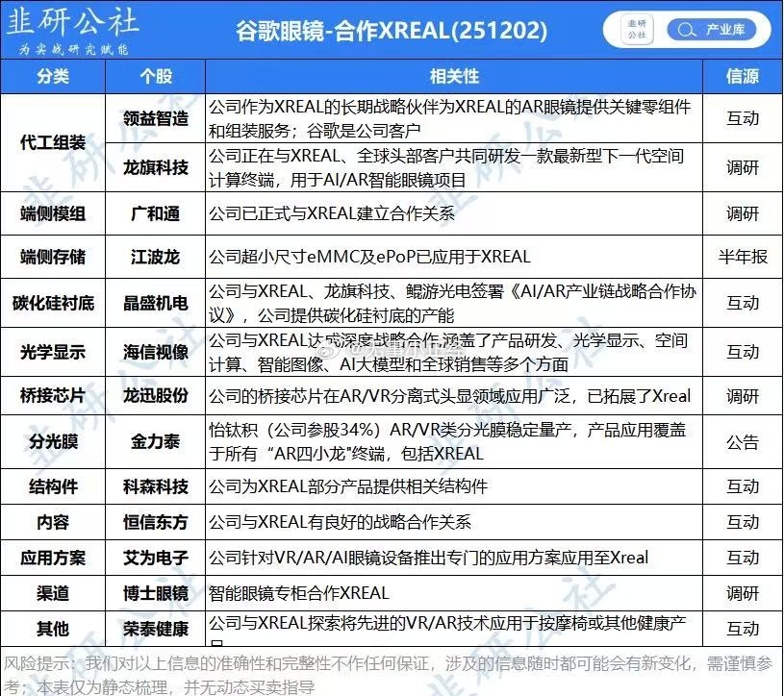Select the stock 龙旗科技
The height and width of the screenshot is (696, 784).
click(x=156, y=167)
